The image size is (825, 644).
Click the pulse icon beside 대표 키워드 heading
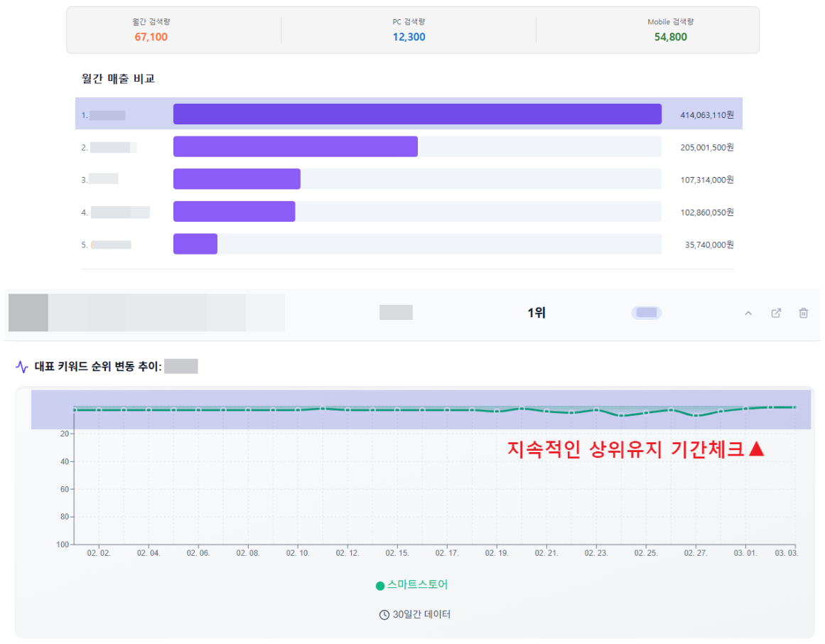[21, 367]
